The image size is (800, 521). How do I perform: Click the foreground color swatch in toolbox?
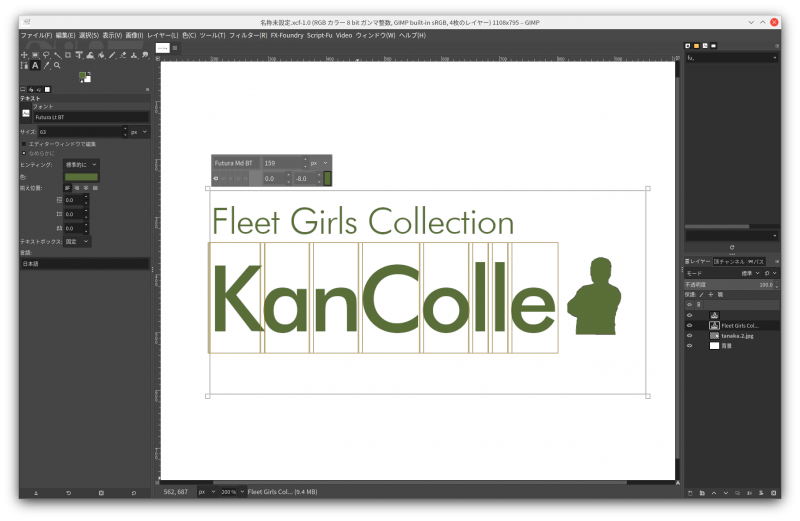click(x=83, y=76)
